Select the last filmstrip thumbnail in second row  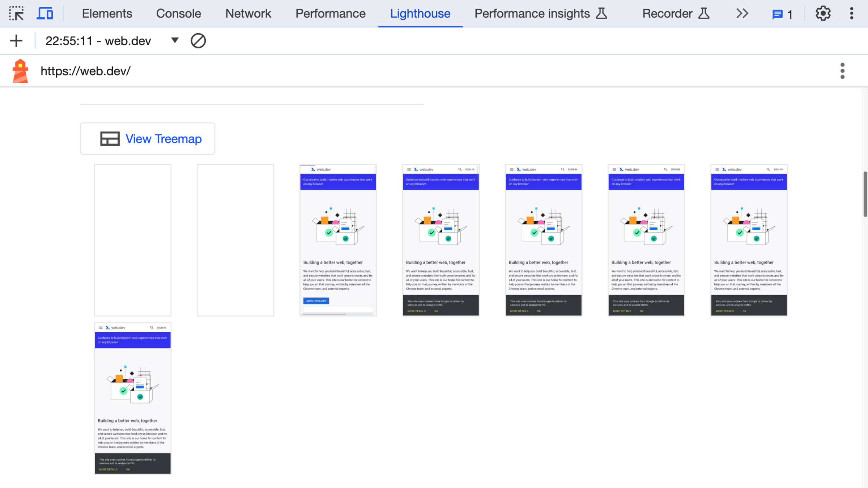[x=133, y=398]
